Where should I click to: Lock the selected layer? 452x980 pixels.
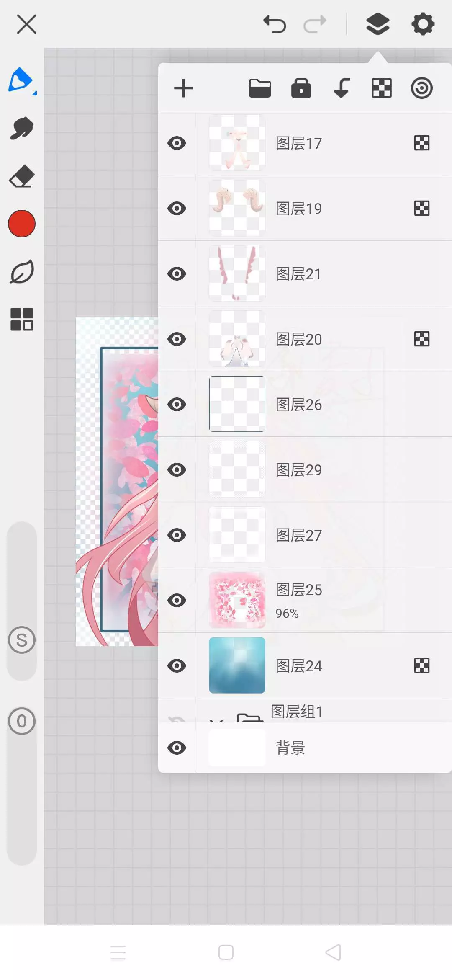point(301,88)
